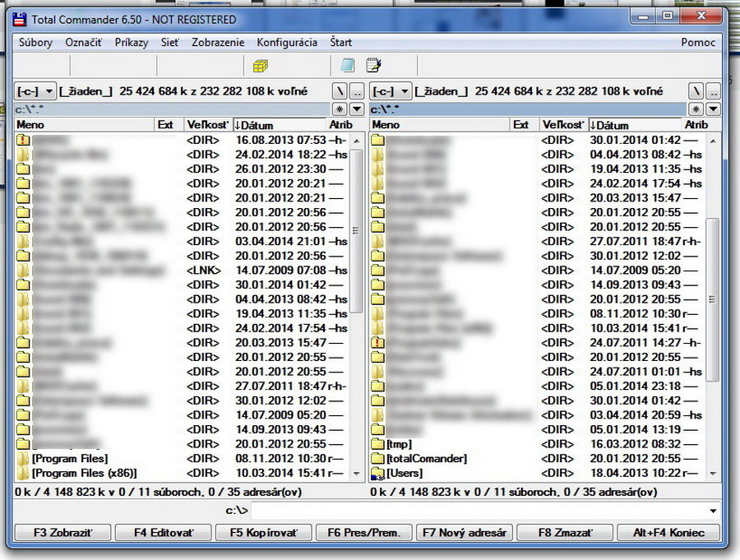Go to parent with left panel '..' button
Viewport: 740px width, 560px height.
point(358,90)
